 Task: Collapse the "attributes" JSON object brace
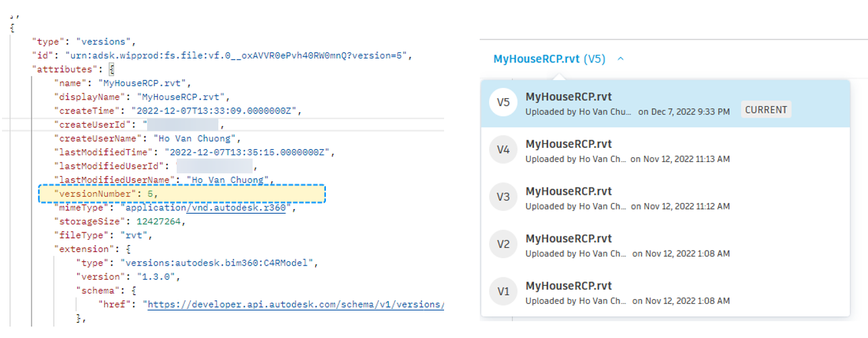[112, 69]
